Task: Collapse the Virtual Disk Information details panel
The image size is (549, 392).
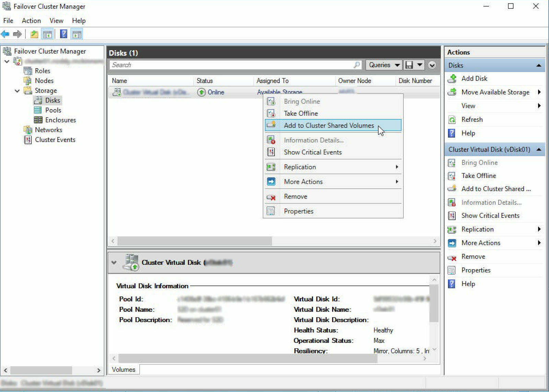Action: pos(114,262)
